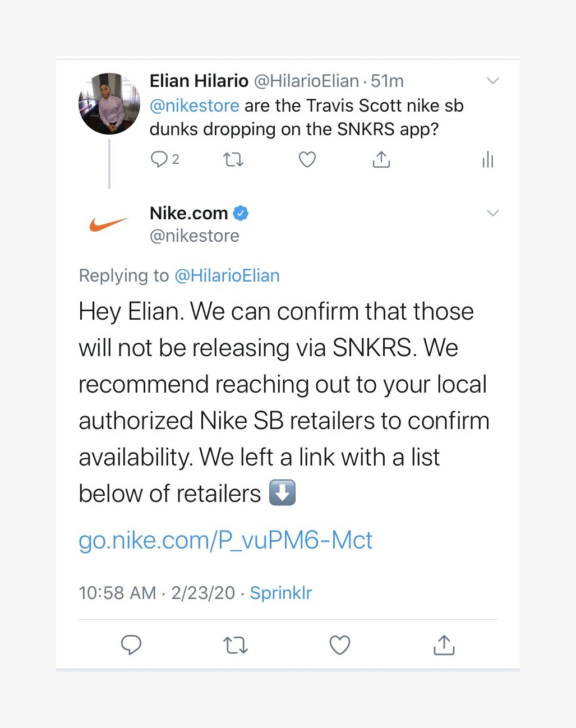Viewport: 576px width, 728px height.
Task: Click the Elian Hilario display name
Action: click(x=199, y=81)
